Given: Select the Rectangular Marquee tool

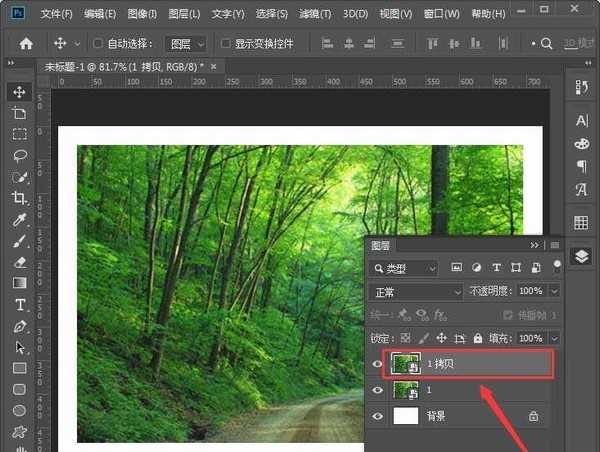Looking at the screenshot, I should point(19,134).
